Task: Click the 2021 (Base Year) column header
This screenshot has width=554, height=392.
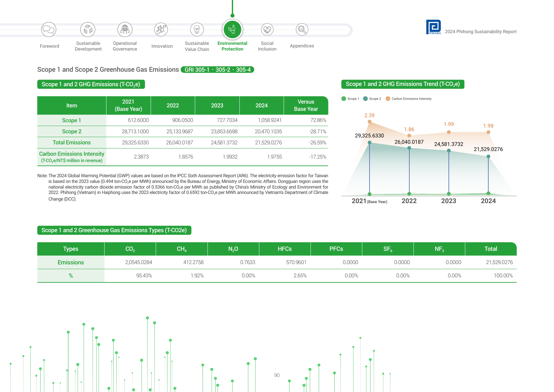Action: pyautogui.click(x=128, y=106)
